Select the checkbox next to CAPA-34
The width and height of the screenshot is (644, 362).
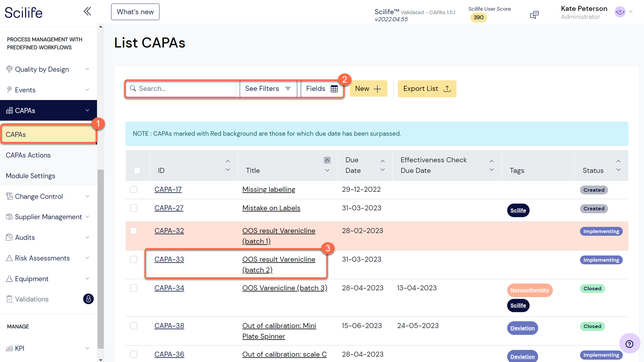tap(134, 288)
